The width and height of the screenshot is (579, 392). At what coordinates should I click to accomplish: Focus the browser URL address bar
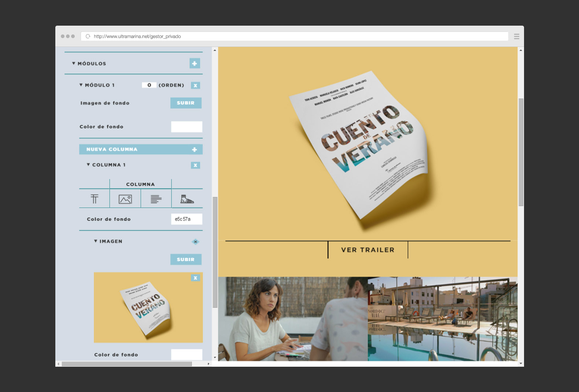[295, 36]
